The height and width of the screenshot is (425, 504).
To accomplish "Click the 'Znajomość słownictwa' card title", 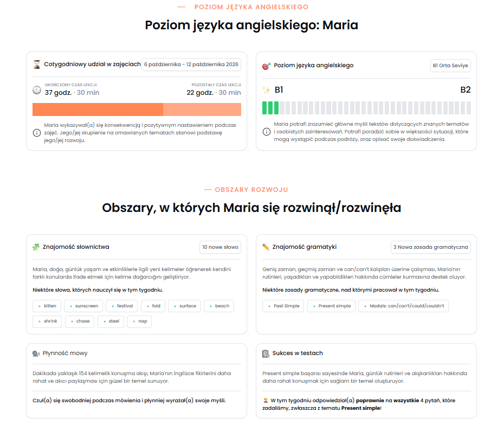I will click(x=76, y=247).
